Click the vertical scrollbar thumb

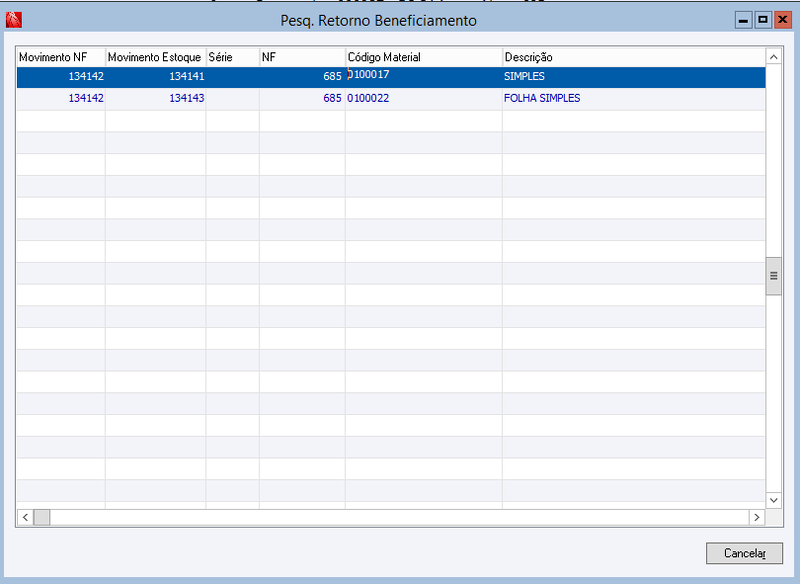pos(773,276)
